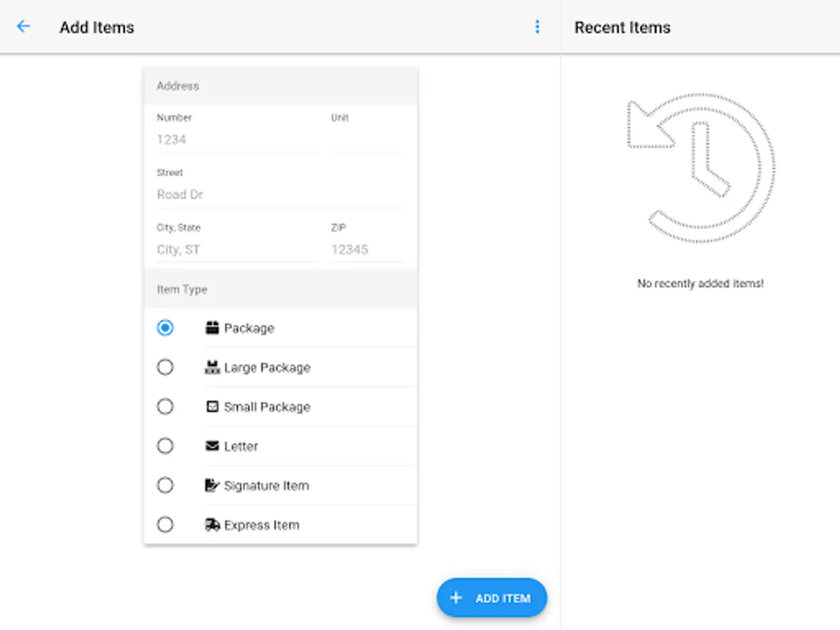Click the Large Package pallet icon

[x=212, y=367]
